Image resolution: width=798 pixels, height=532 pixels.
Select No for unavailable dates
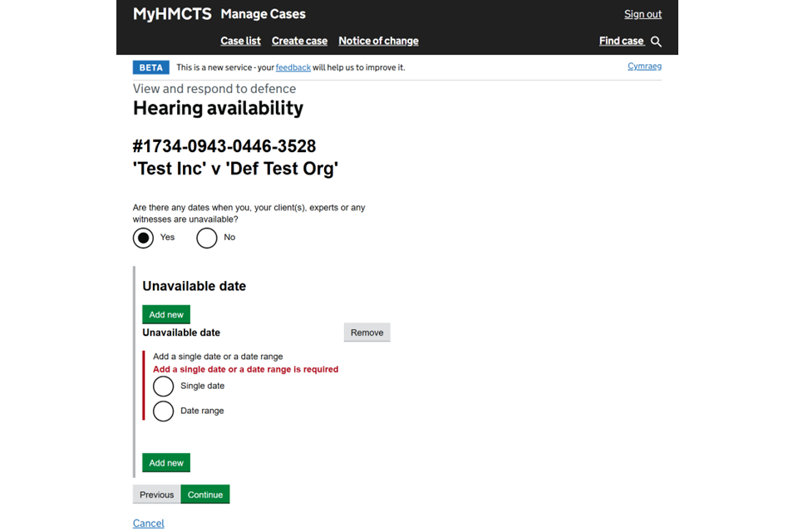point(207,238)
